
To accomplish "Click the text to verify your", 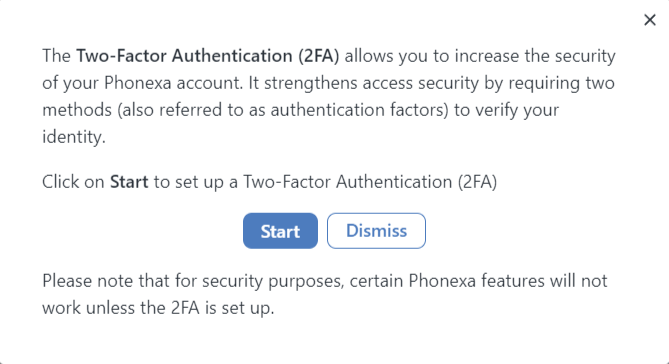I will pyautogui.click(x=506, y=110).
